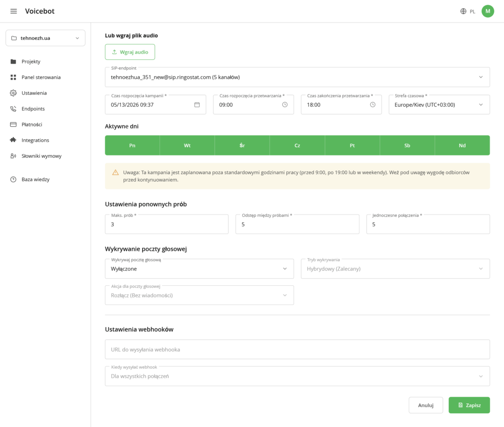Image resolution: width=504 pixels, height=427 pixels.
Task: Open Akcja dla poczty głosowej dropdown
Action: point(199,295)
